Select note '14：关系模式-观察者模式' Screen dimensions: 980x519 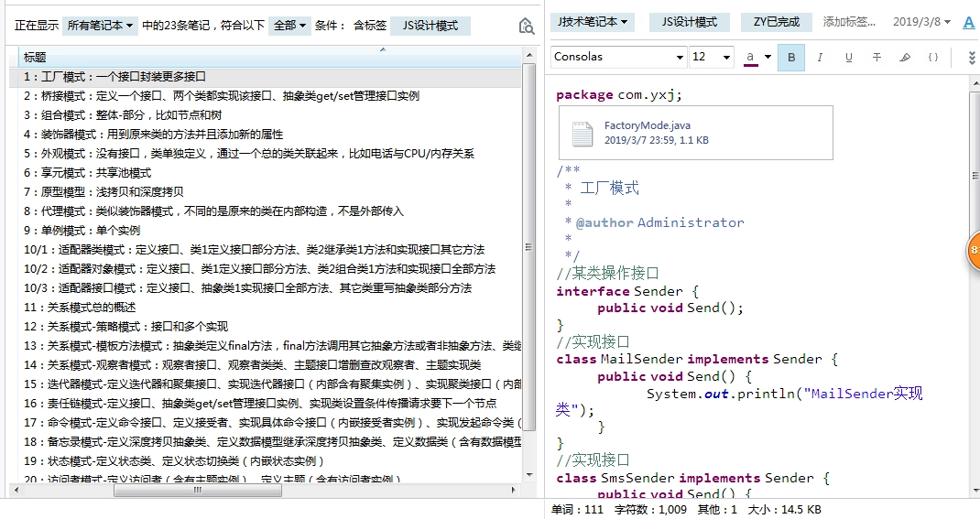tap(265, 365)
